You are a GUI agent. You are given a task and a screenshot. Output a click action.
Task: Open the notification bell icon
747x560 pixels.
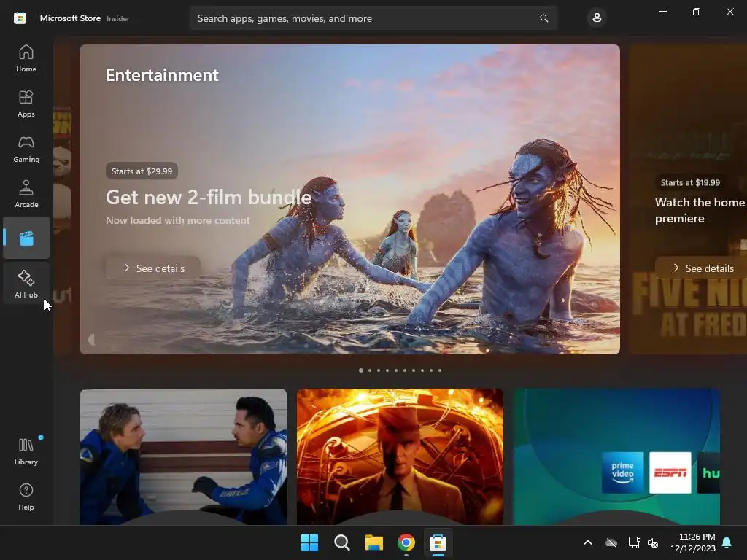727,542
